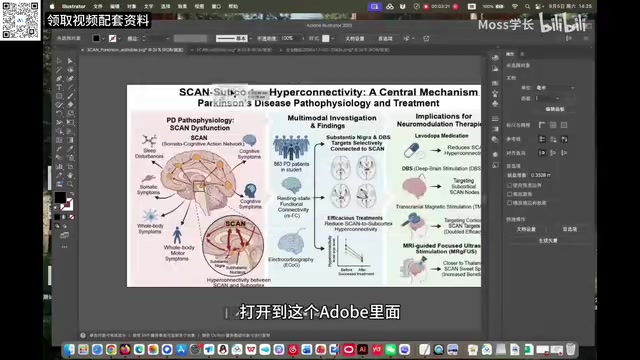Screen dimensions: 640x360
Task: Open the 效果 menu
Action: click(182, 7)
